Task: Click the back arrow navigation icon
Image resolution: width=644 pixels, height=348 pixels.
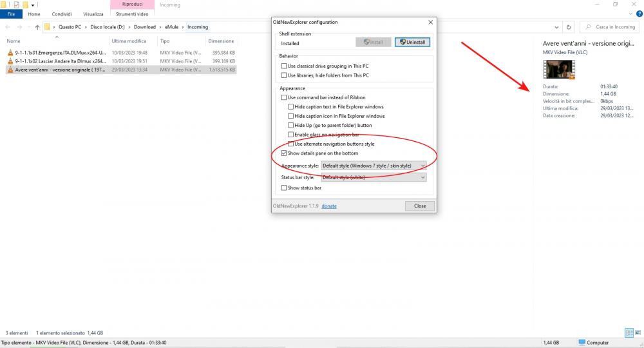Action: (x=7, y=27)
